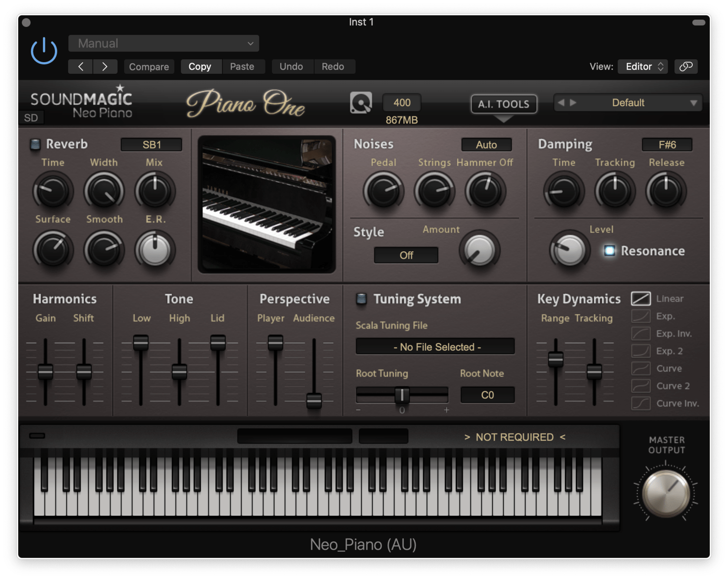The height and width of the screenshot is (579, 728).
Task: Toggle the plugin power bypass icon
Action: [x=44, y=51]
